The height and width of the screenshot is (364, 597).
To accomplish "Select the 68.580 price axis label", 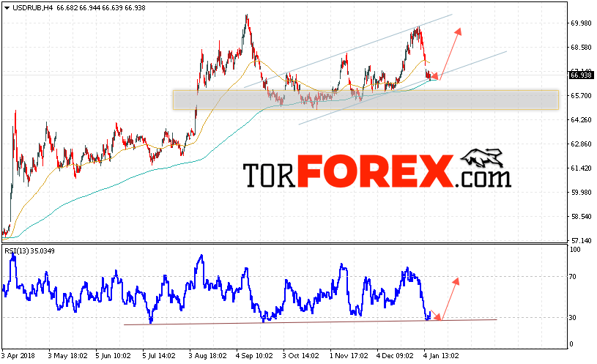I will 581,48.
